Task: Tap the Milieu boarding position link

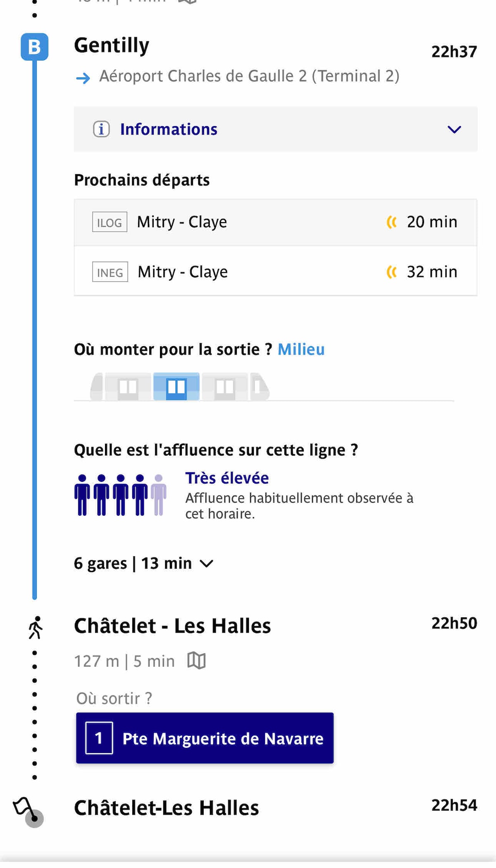Action: (x=301, y=349)
